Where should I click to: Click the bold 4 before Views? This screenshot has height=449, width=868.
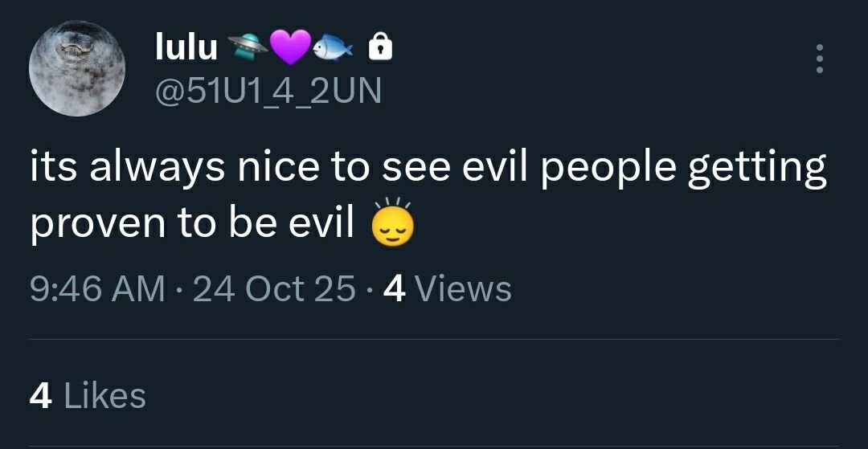pos(395,289)
